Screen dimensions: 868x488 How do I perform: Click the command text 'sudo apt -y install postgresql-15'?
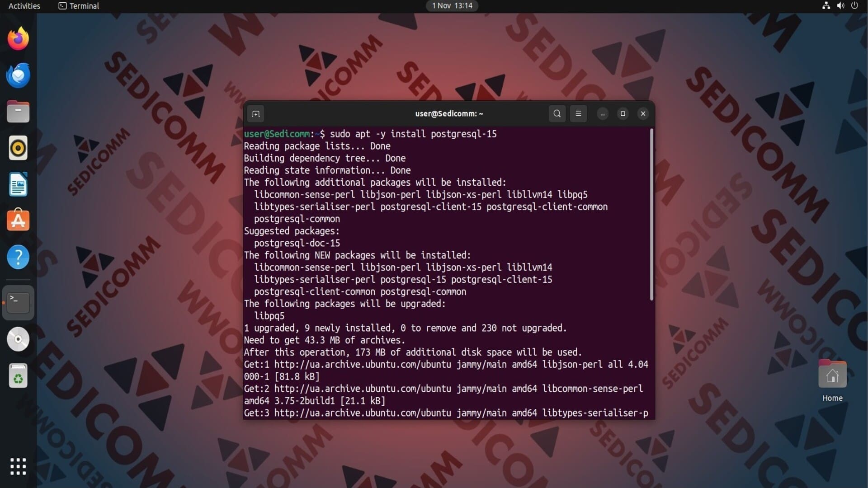tap(413, 134)
